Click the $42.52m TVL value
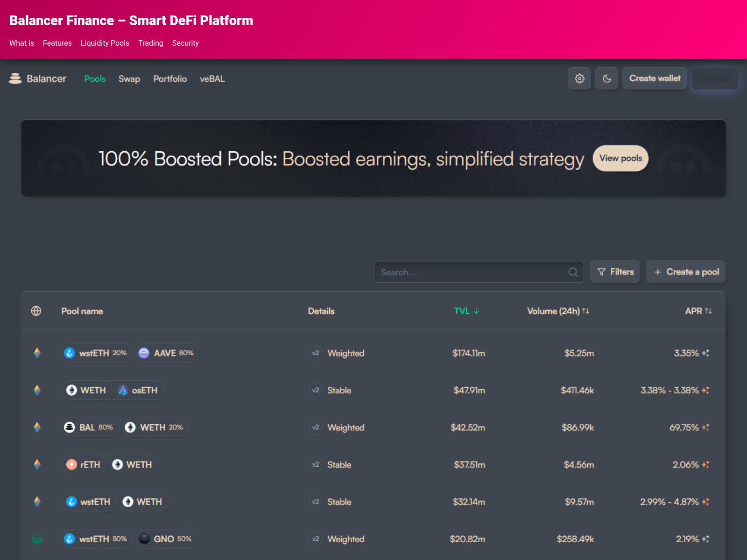This screenshot has height=560, width=747. coord(468,427)
